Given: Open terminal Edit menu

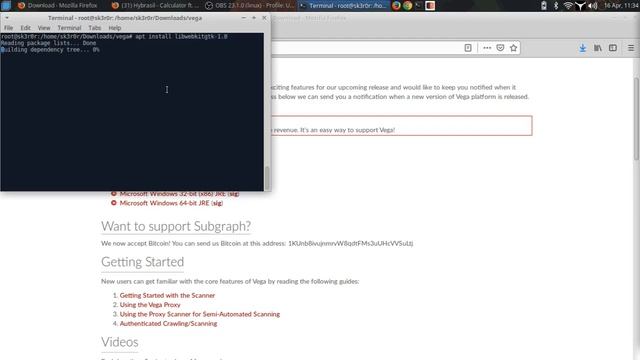Looking at the screenshot, I should tap(25, 28).
